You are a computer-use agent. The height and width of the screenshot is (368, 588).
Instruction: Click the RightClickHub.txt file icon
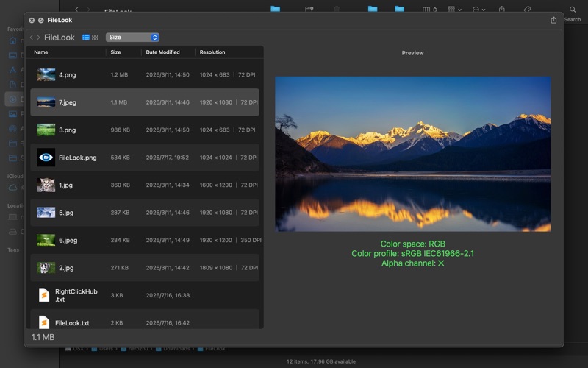coord(44,295)
